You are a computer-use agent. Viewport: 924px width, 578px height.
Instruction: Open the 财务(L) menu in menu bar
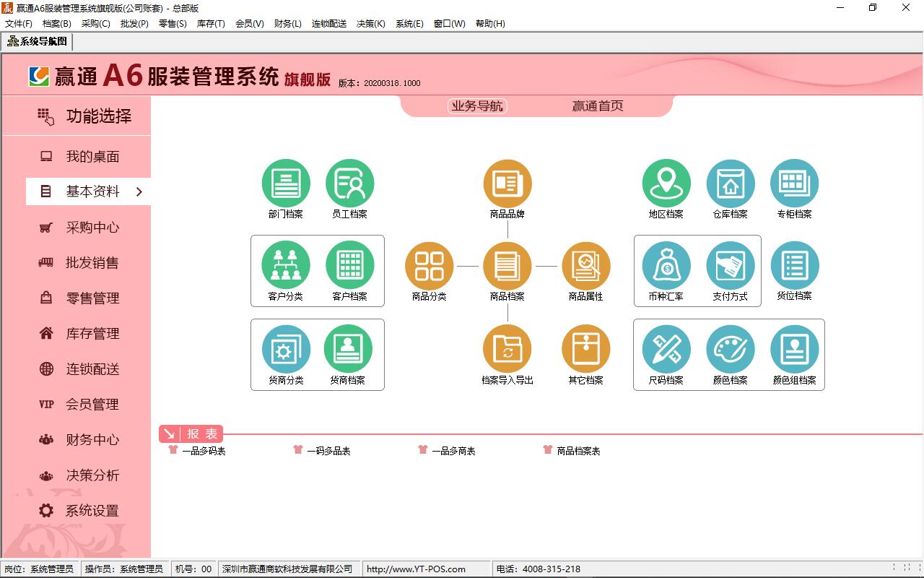tap(287, 24)
